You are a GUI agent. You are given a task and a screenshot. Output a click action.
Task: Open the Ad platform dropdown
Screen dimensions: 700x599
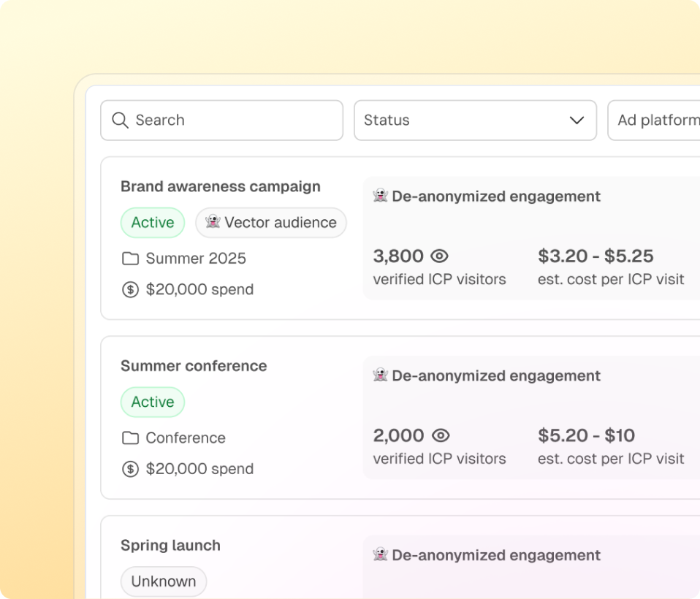click(654, 120)
